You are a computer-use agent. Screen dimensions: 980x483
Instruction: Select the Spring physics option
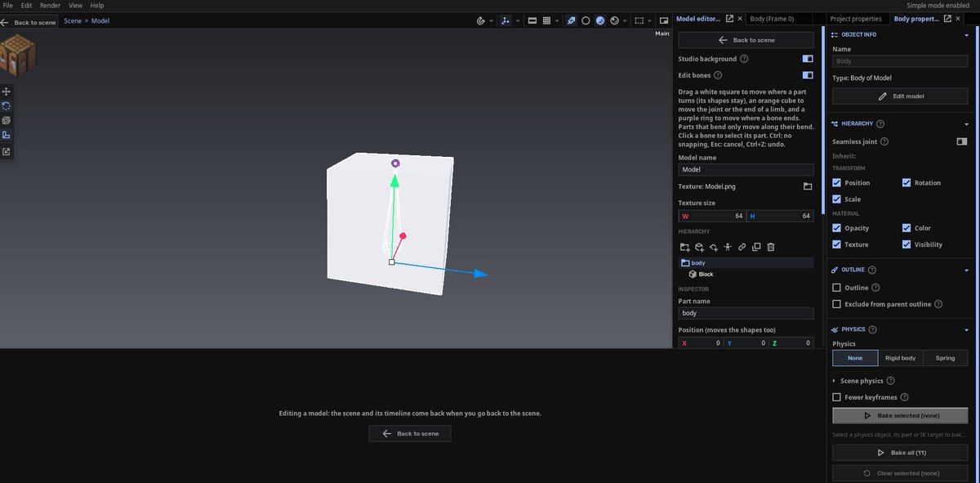[945, 358]
